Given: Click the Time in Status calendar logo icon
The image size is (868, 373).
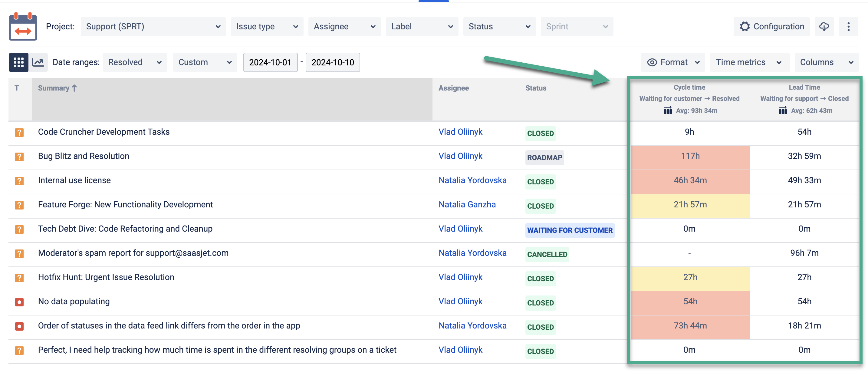Looking at the screenshot, I should point(23,27).
